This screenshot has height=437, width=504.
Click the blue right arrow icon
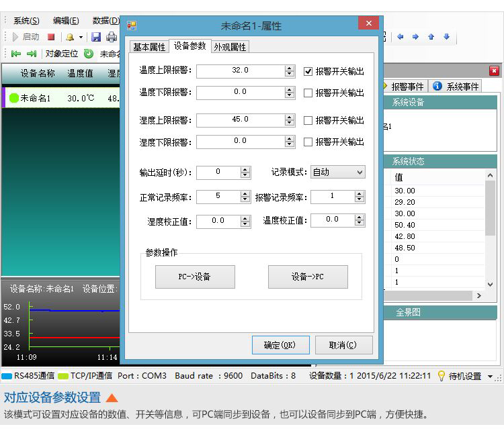(x=415, y=37)
